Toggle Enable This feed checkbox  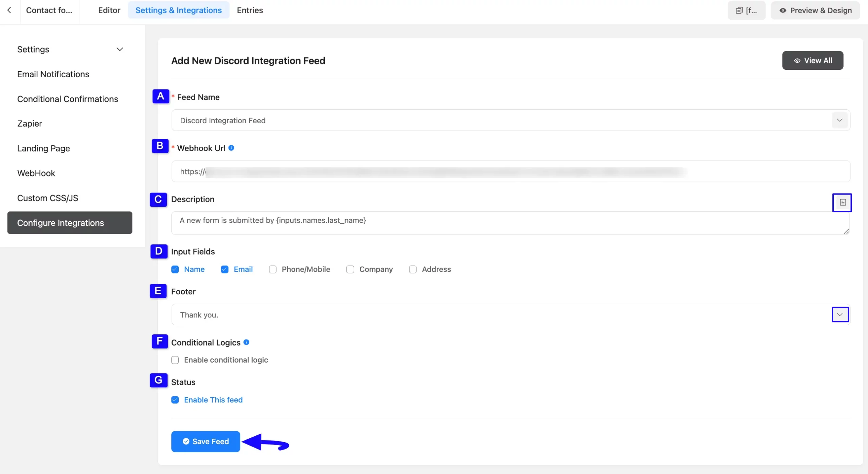tap(175, 400)
